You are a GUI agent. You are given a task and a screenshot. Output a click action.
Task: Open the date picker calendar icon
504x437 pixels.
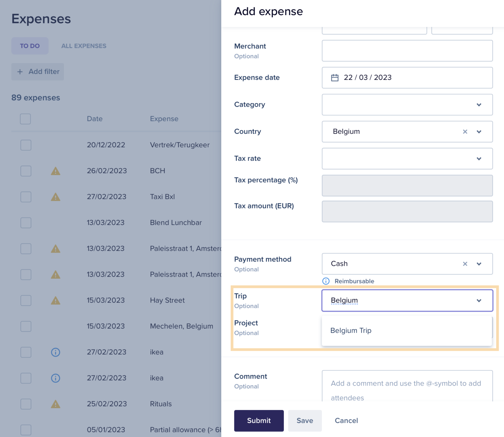click(335, 78)
